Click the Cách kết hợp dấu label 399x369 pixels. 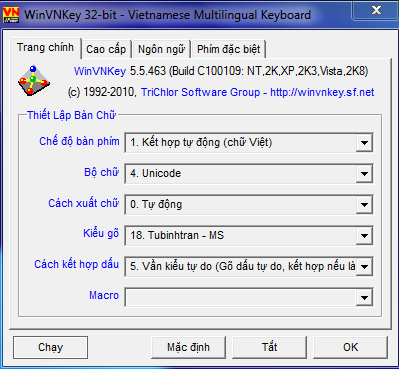point(77,264)
